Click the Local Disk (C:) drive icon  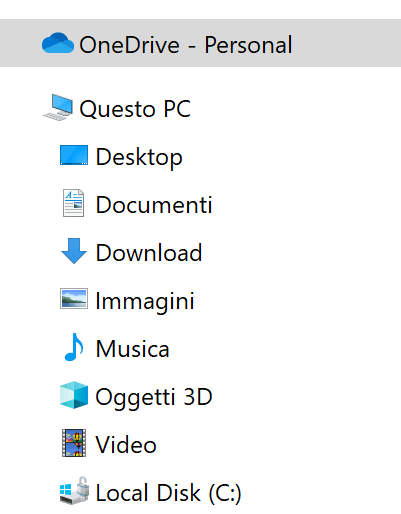(74, 491)
